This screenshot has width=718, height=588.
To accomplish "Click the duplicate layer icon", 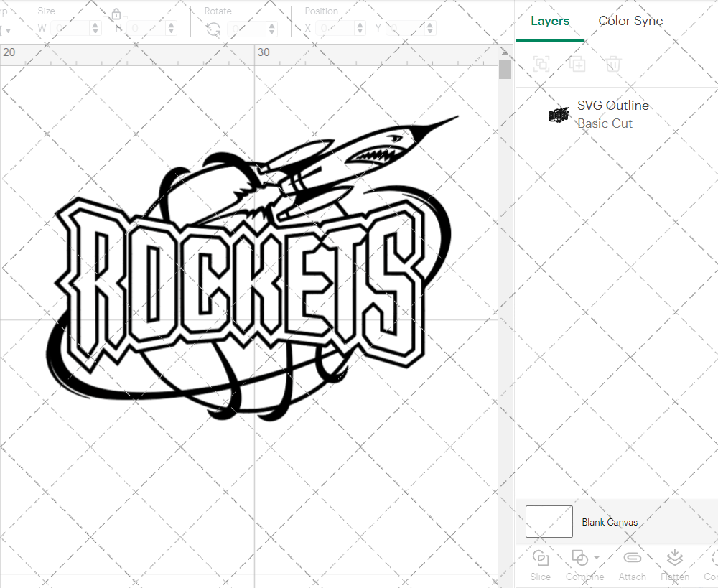I will tap(577, 64).
